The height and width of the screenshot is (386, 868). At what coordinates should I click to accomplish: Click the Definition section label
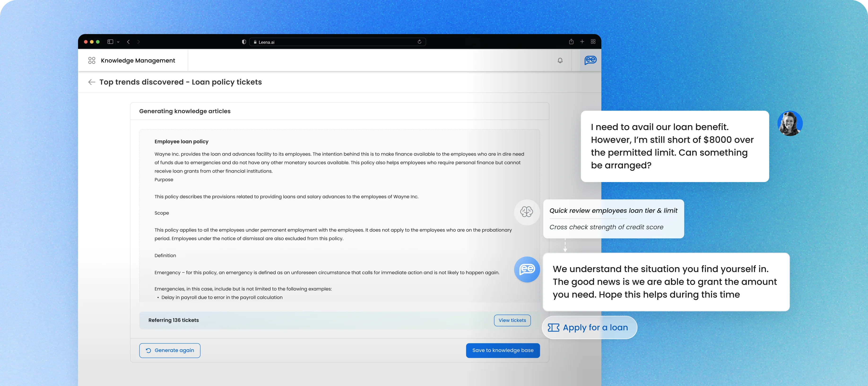click(x=165, y=255)
